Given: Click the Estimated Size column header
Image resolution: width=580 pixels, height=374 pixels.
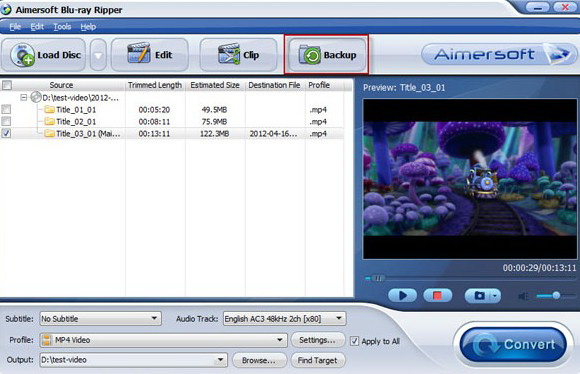Looking at the screenshot, I should click(215, 85).
